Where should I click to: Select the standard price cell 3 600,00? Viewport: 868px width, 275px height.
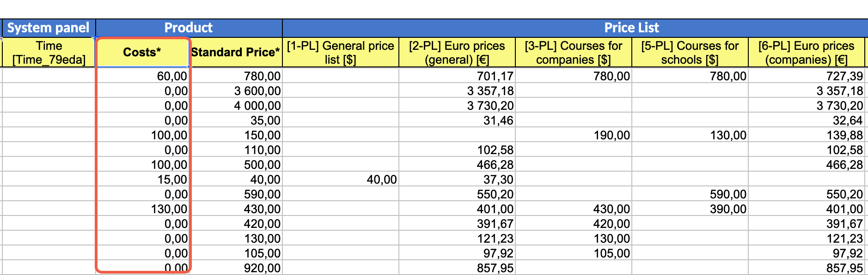tap(236, 90)
